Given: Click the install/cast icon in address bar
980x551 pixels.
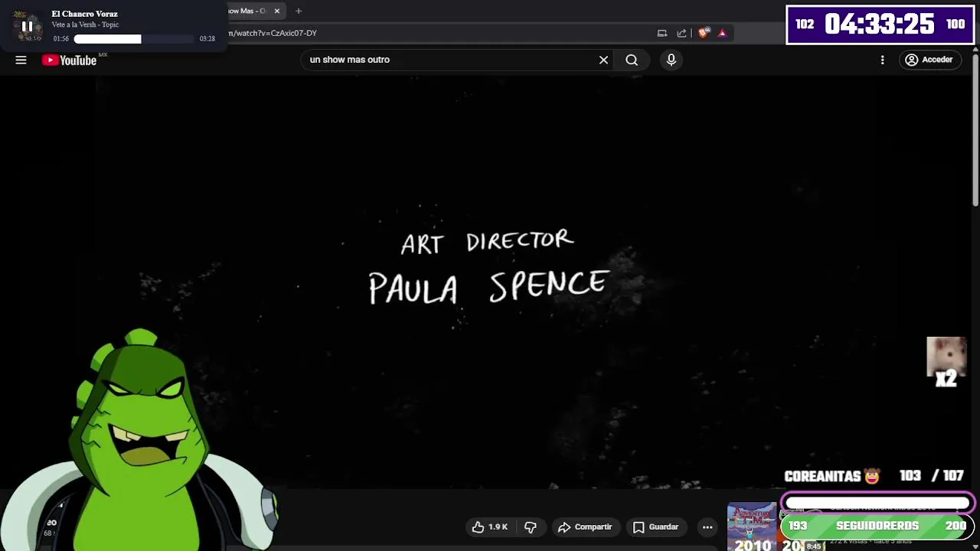Looking at the screenshot, I should pyautogui.click(x=662, y=33).
